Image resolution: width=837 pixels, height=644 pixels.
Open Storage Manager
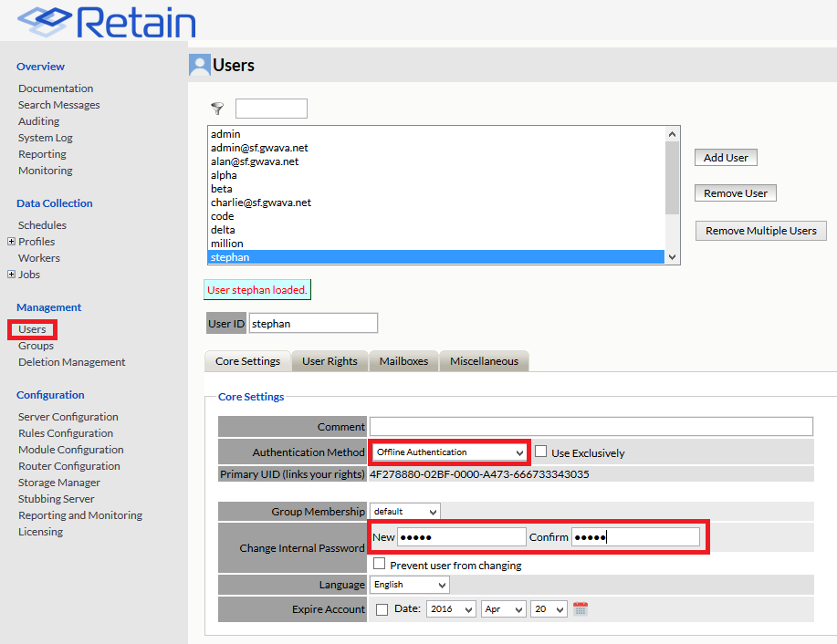coord(58,483)
